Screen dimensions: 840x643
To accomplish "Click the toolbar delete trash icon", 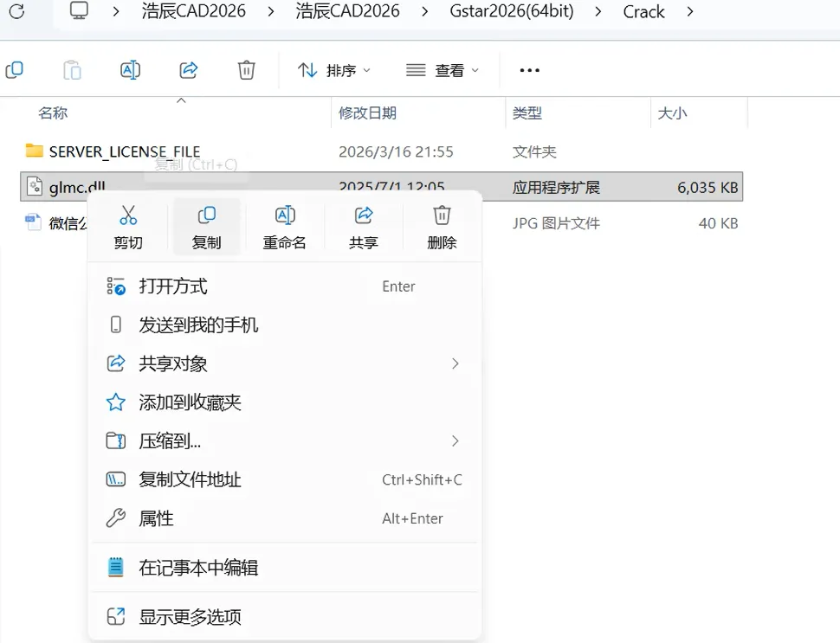I will [247, 70].
